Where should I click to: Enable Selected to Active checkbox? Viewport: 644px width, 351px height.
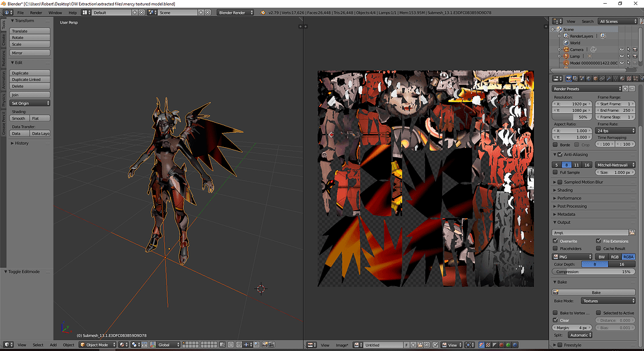[599, 313]
